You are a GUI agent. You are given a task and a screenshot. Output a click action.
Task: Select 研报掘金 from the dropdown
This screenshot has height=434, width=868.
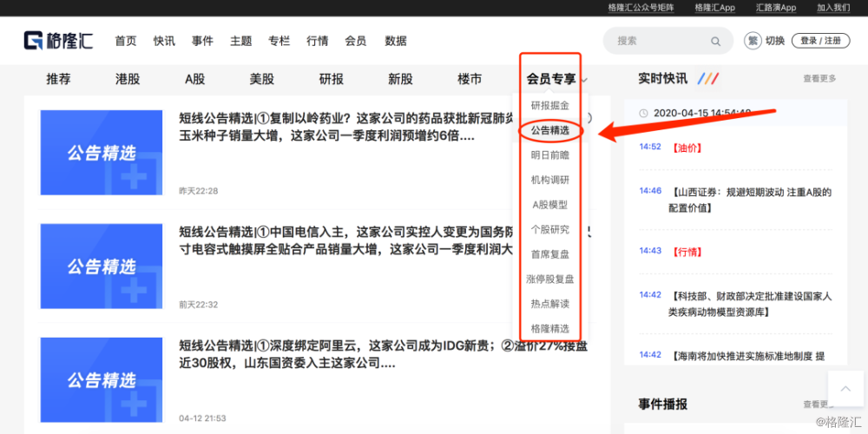coord(549,105)
